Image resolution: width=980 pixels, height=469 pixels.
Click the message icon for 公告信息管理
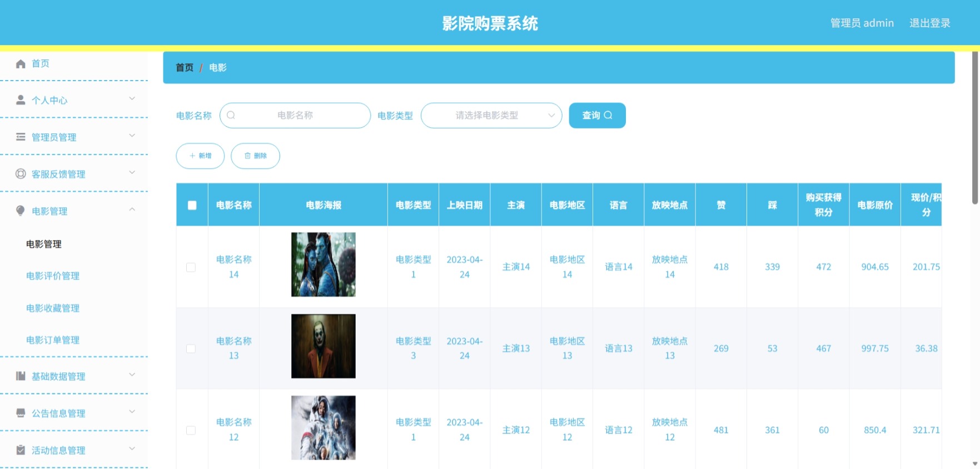pyautogui.click(x=21, y=413)
